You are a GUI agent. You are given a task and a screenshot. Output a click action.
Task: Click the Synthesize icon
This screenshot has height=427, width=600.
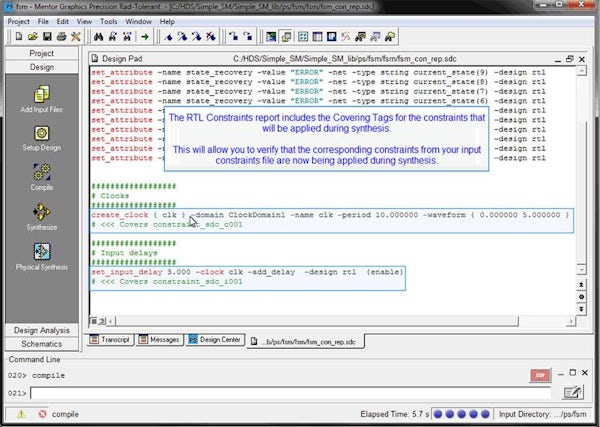(x=41, y=212)
